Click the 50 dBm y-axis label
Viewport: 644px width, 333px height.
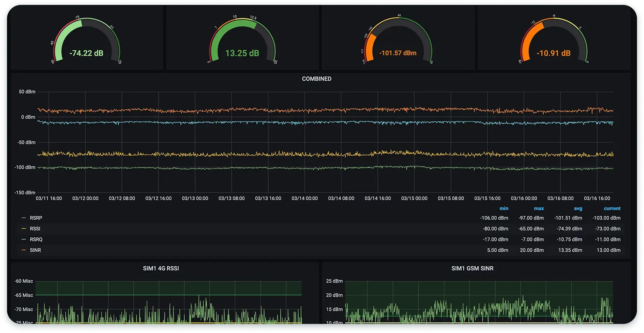[x=27, y=92]
